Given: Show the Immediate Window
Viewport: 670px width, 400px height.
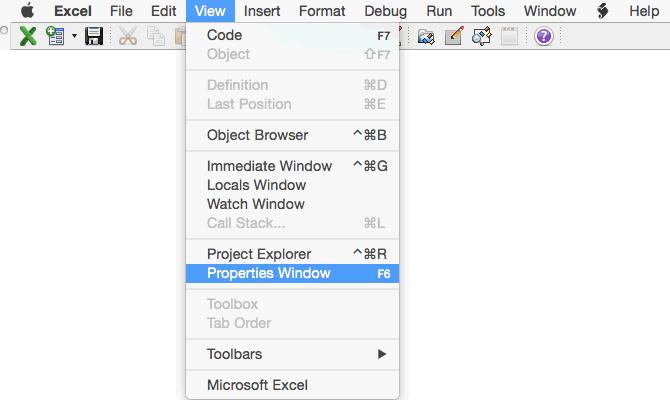Looking at the screenshot, I should point(293,166).
